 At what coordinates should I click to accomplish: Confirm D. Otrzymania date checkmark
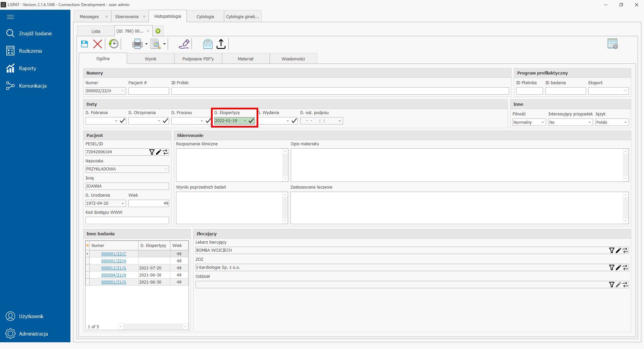coord(165,121)
